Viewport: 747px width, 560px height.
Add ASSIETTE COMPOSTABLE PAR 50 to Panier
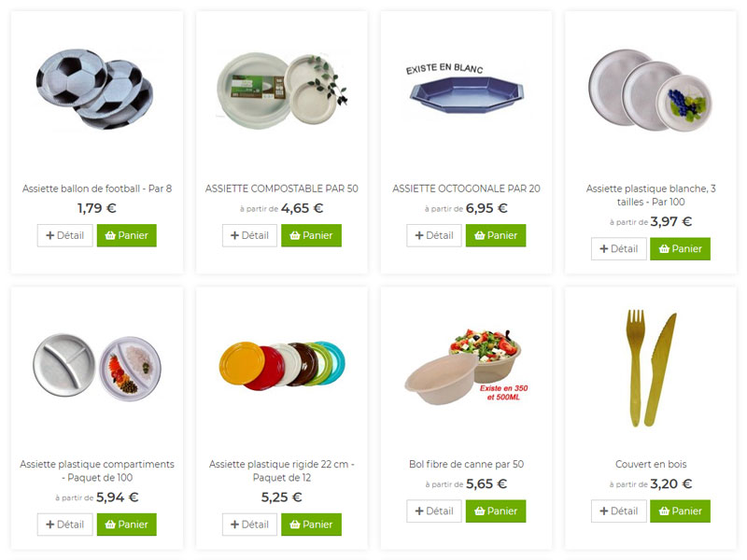[x=311, y=235]
